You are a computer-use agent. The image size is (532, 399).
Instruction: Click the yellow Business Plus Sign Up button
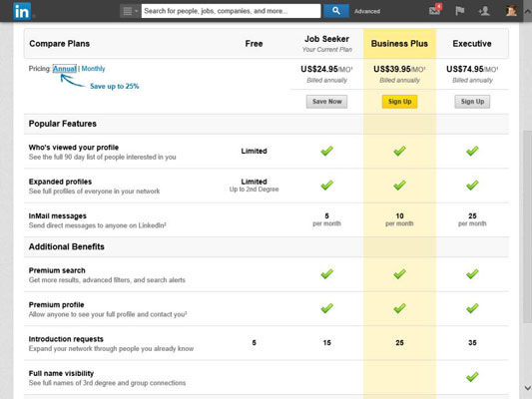pyautogui.click(x=399, y=102)
